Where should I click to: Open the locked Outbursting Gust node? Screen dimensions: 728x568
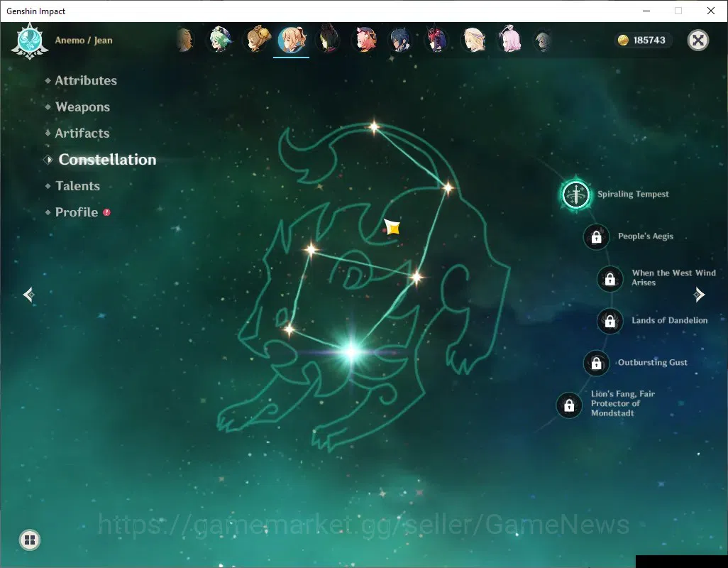pyautogui.click(x=596, y=364)
